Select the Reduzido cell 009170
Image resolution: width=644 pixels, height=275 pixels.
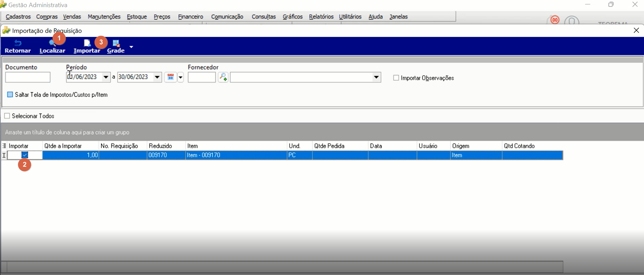click(166, 155)
